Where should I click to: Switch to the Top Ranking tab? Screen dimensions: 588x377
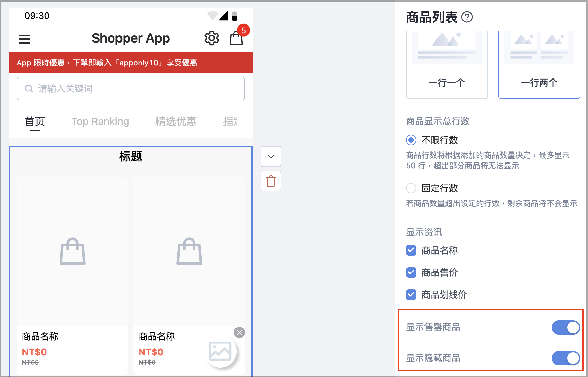click(x=100, y=121)
